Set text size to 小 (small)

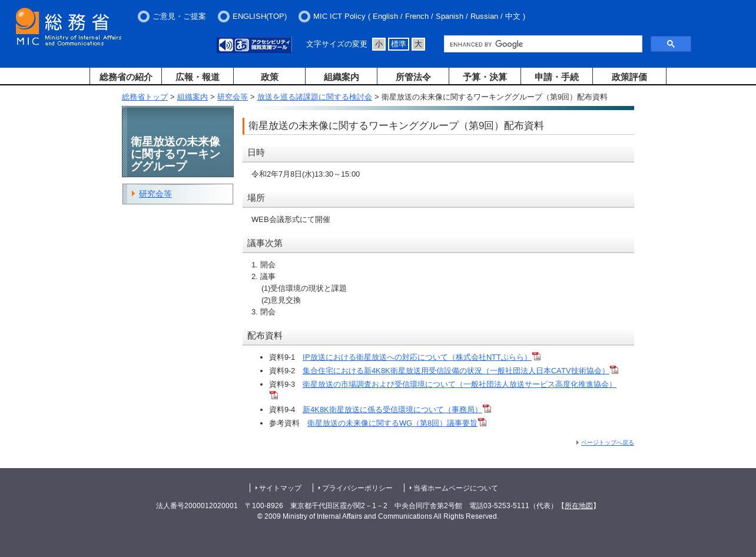379,44
